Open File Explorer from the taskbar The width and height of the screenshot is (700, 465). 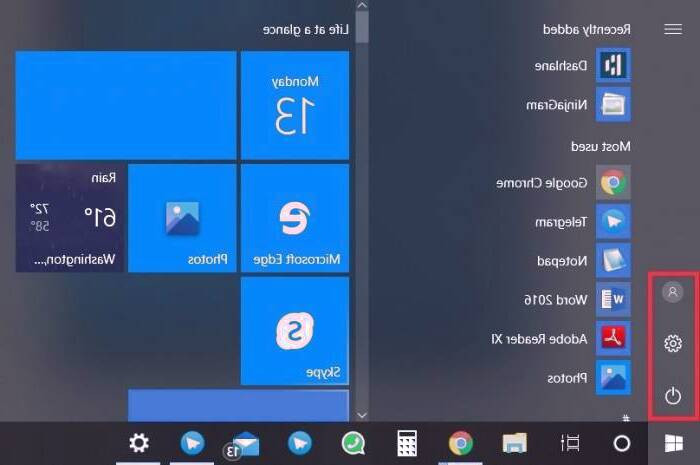(x=514, y=443)
